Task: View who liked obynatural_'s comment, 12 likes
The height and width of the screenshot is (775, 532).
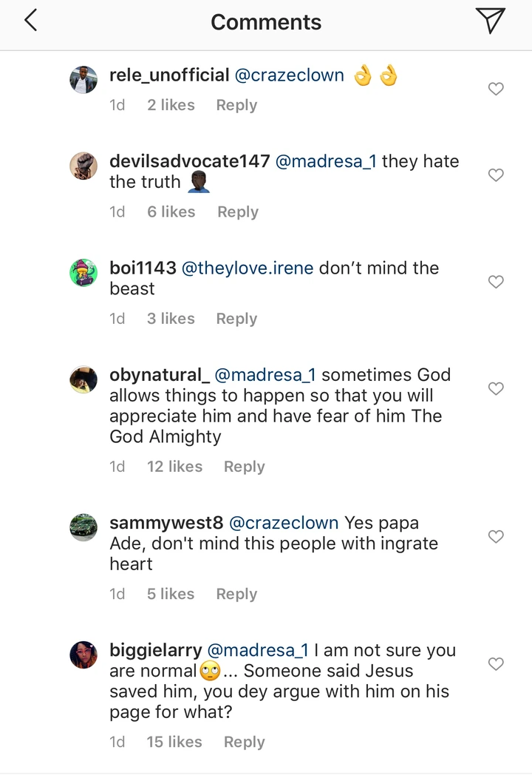Action: [174, 467]
